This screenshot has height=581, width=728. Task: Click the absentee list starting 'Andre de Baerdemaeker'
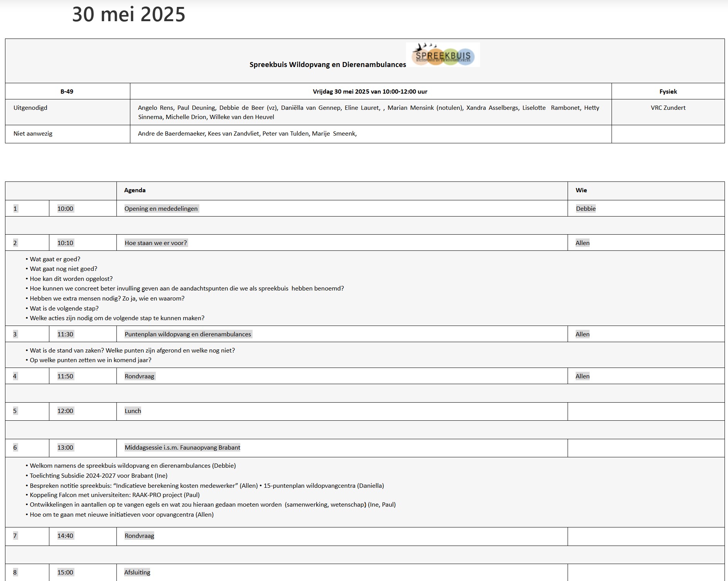tap(247, 134)
